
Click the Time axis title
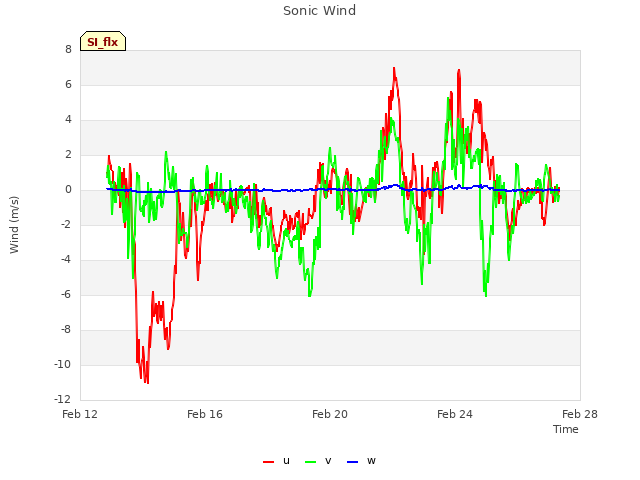click(566, 429)
